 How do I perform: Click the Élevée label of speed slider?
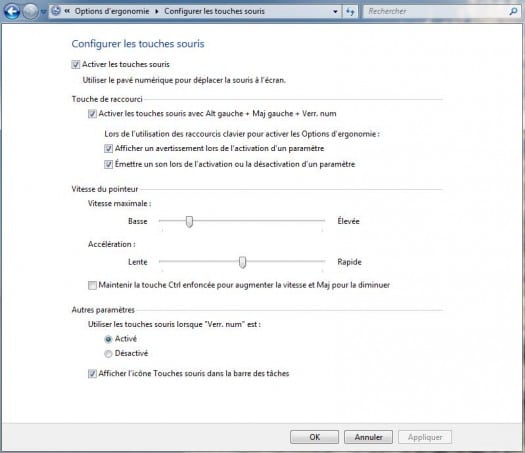pos(348,221)
